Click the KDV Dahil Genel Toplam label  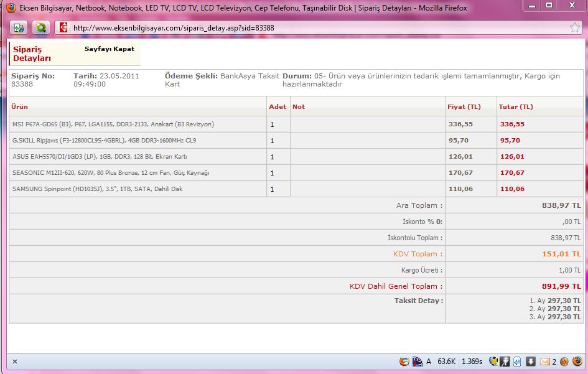click(x=396, y=286)
